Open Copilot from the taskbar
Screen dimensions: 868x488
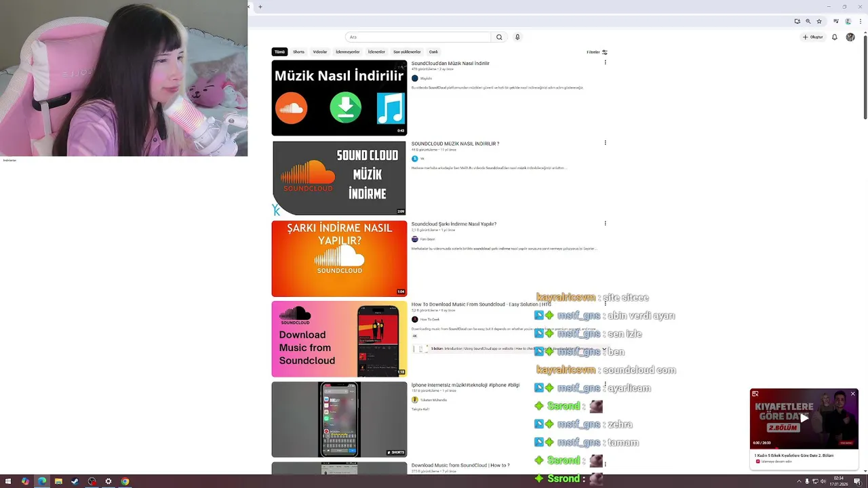tap(25, 481)
